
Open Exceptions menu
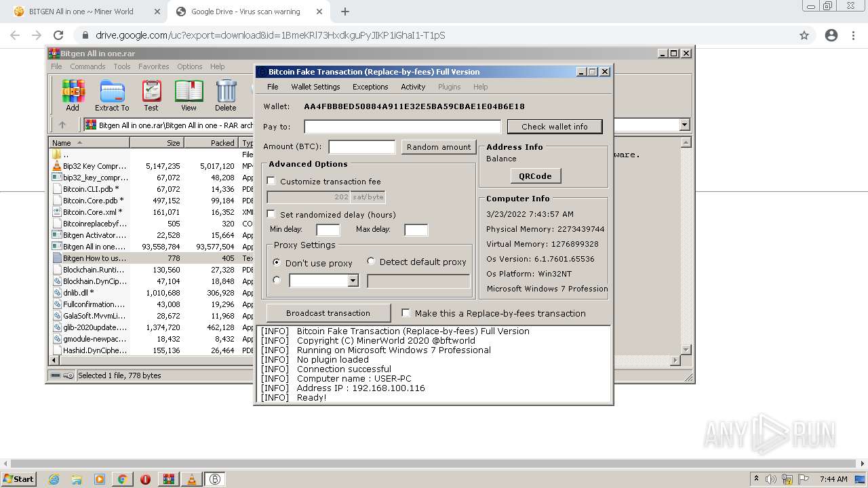pyautogui.click(x=370, y=87)
